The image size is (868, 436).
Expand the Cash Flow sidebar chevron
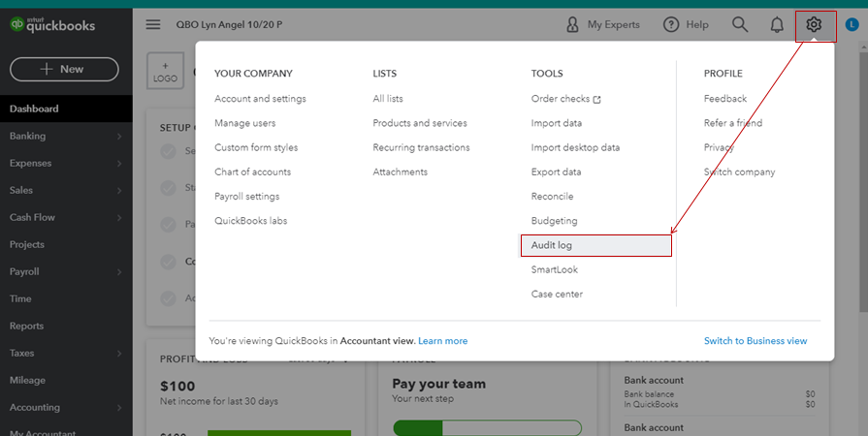pos(119,217)
